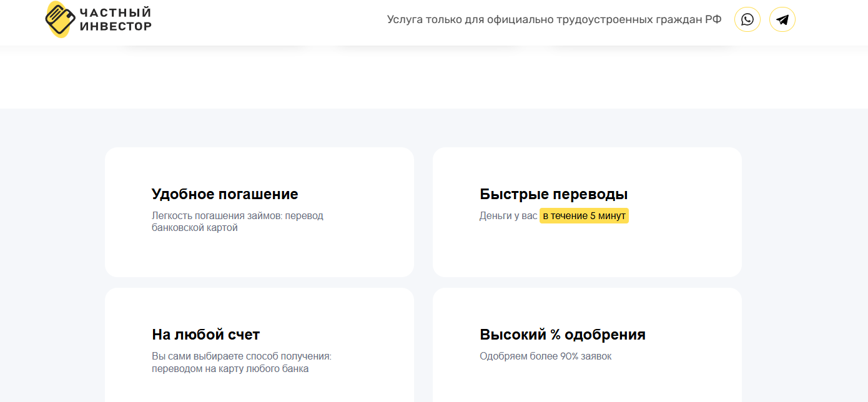
Task: Click the word ИНВЕСТОР in the logo
Action: point(116,26)
